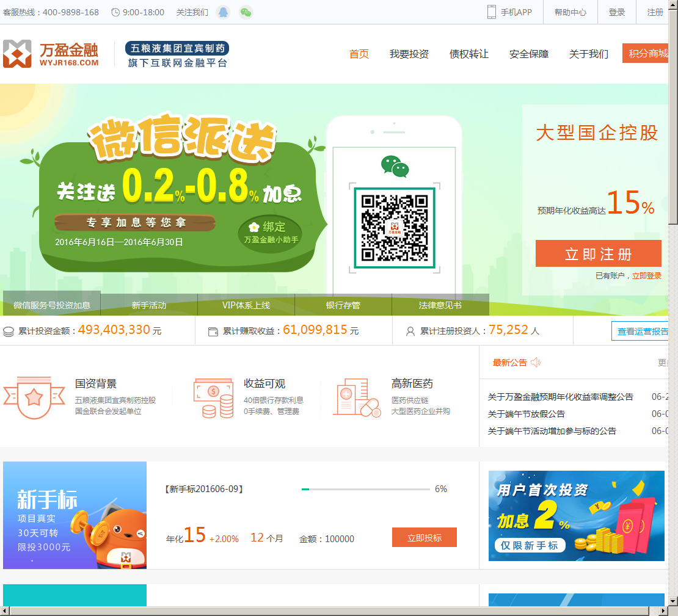The image size is (678, 616).
Task: Open the 首页 nav item
Action: click(359, 54)
